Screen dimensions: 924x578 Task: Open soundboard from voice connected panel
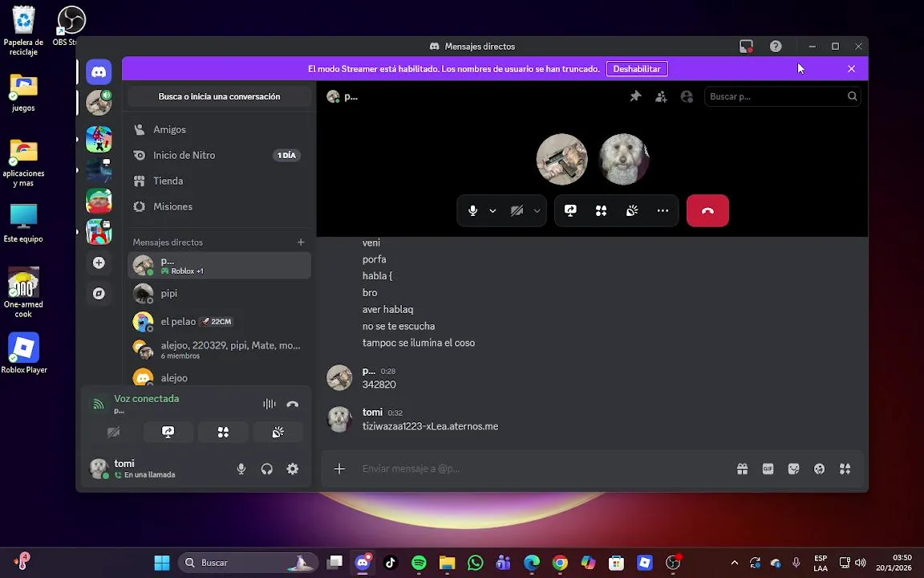(278, 433)
